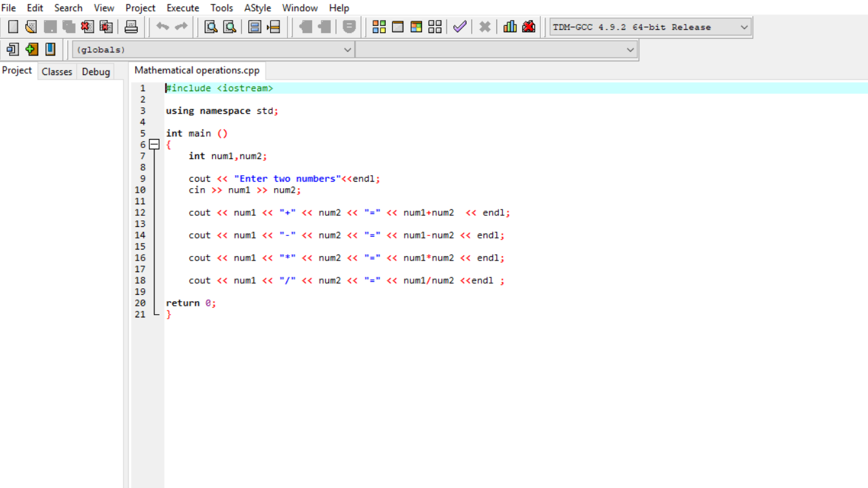Screen dimensions: 868x488
Task: Open the AStyle menu
Action: [x=257, y=8]
